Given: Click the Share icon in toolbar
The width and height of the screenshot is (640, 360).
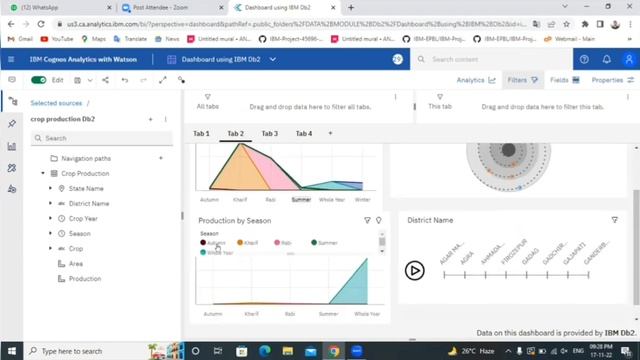Looking at the screenshot, I should tap(105, 80).
